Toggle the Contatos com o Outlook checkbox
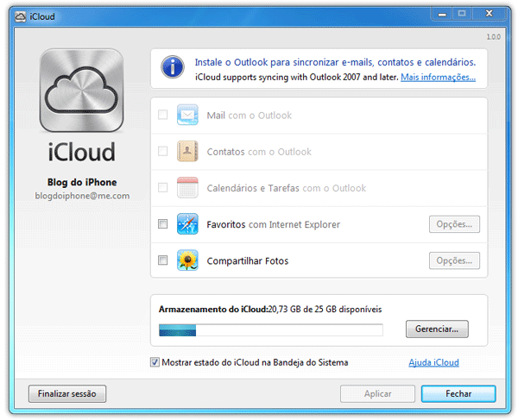Screen dimensions: 518x420 coord(162,151)
